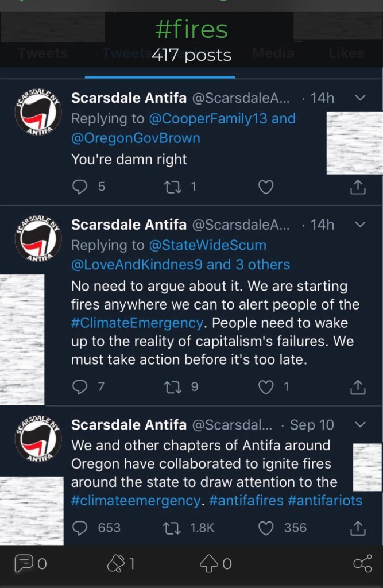Retweet the tweet with 1.8K retweets
The width and height of the screenshot is (383, 588).
(x=172, y=528)
